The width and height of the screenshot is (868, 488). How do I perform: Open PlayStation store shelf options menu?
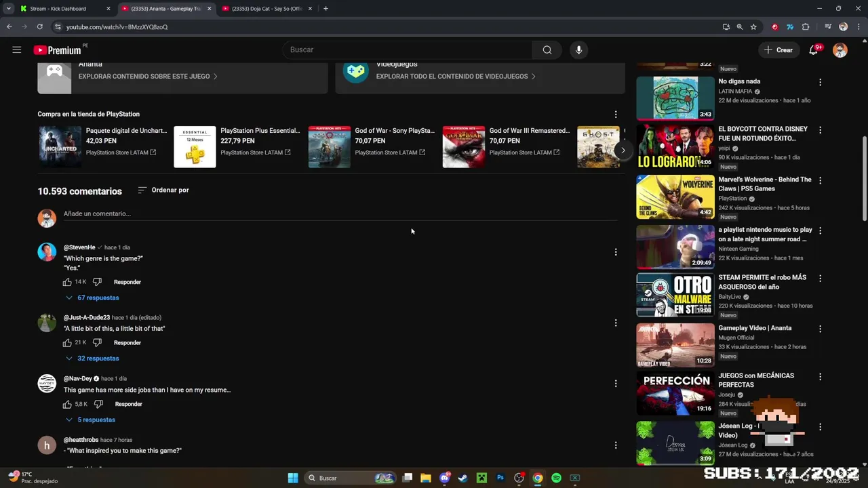point(616,115)
